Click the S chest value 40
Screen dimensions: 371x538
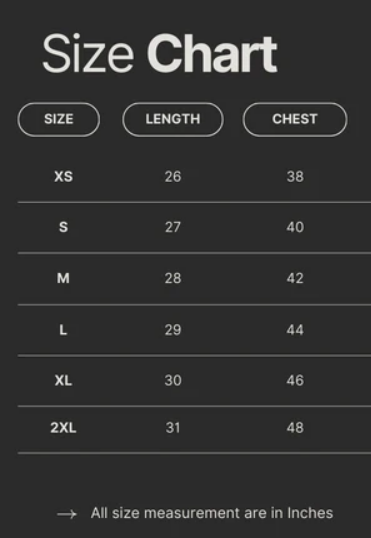click(295, 227)
